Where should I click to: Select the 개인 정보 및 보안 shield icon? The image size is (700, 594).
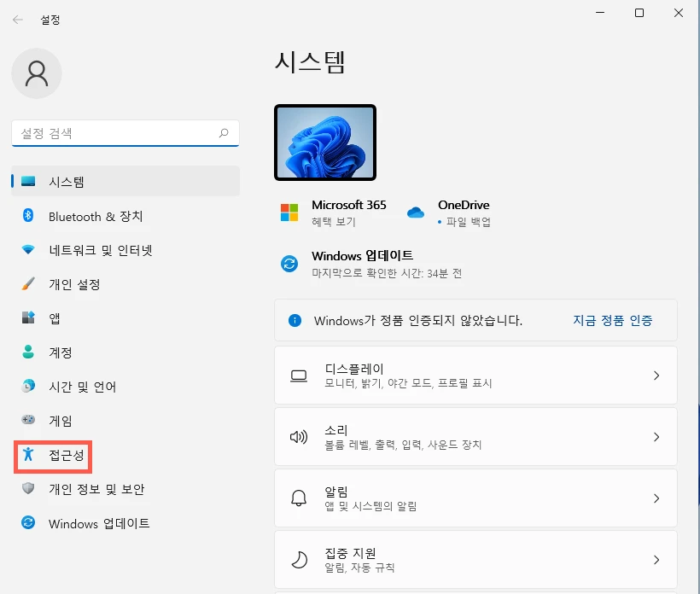pos(26,489)
